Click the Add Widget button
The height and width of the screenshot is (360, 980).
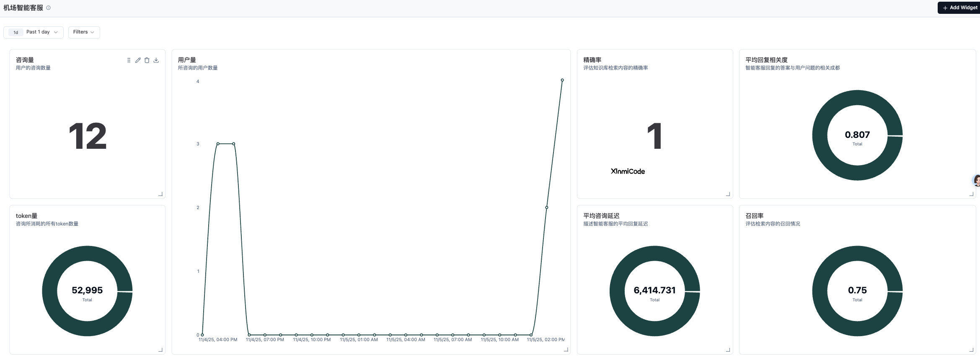click(x=960, y=8)
